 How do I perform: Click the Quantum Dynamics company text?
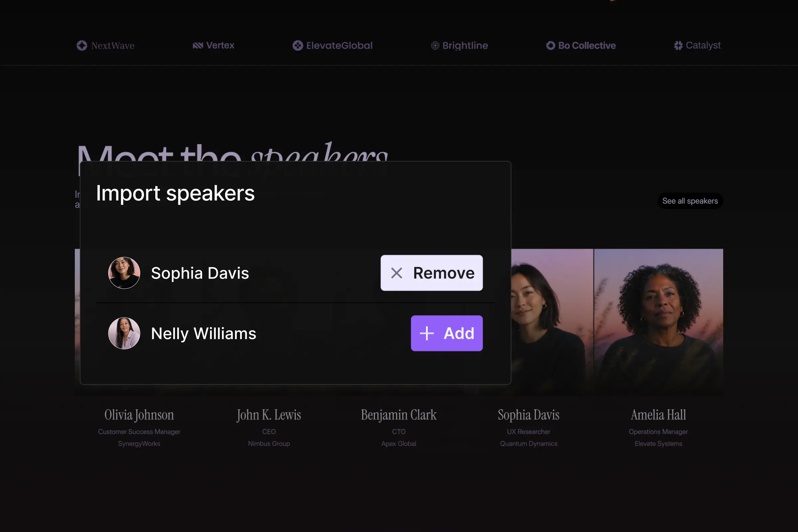(529, 444)
